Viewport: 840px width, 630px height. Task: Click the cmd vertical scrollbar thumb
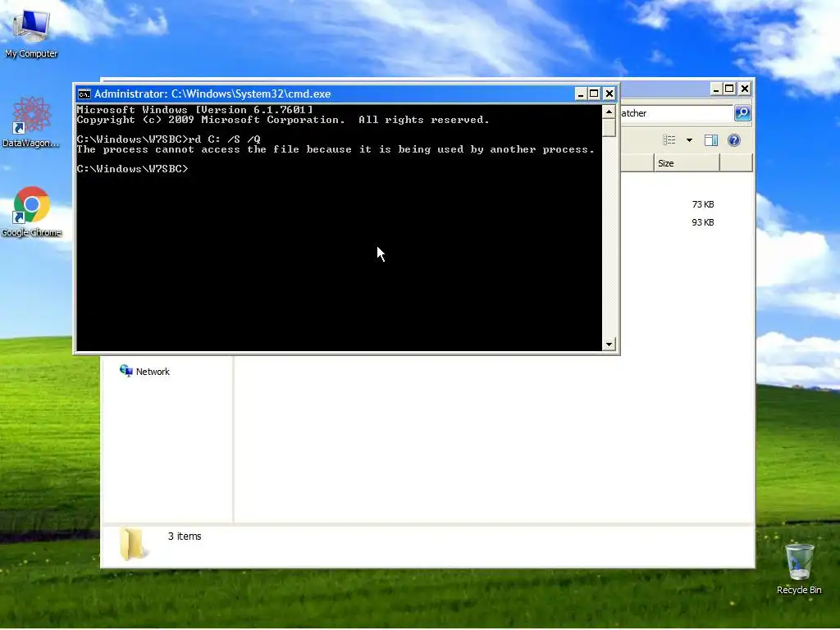(609, 128)
